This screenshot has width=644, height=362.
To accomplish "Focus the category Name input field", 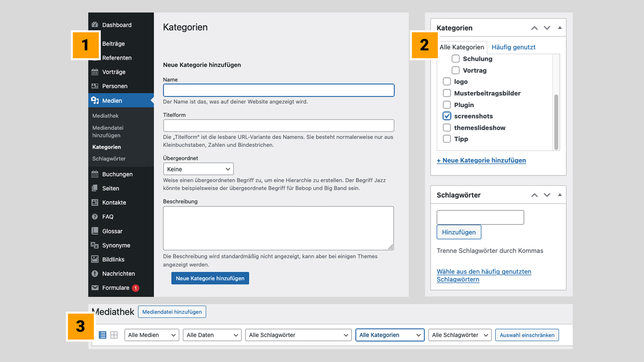I will tap(278, 90).
